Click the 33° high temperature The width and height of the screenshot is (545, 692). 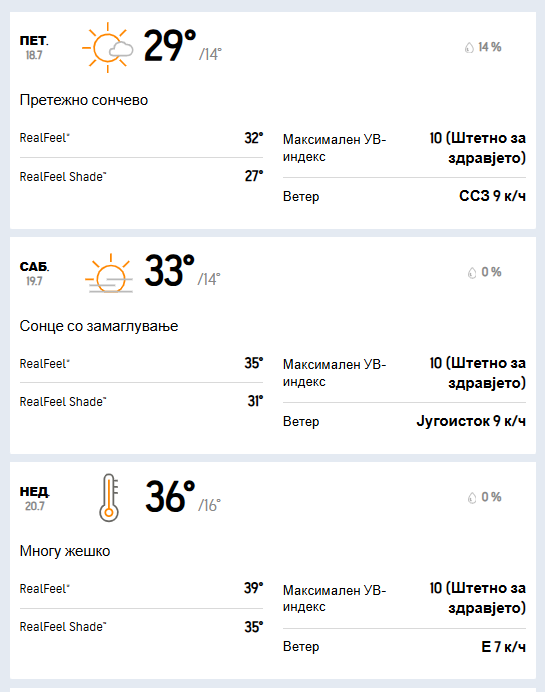(169, 271)
